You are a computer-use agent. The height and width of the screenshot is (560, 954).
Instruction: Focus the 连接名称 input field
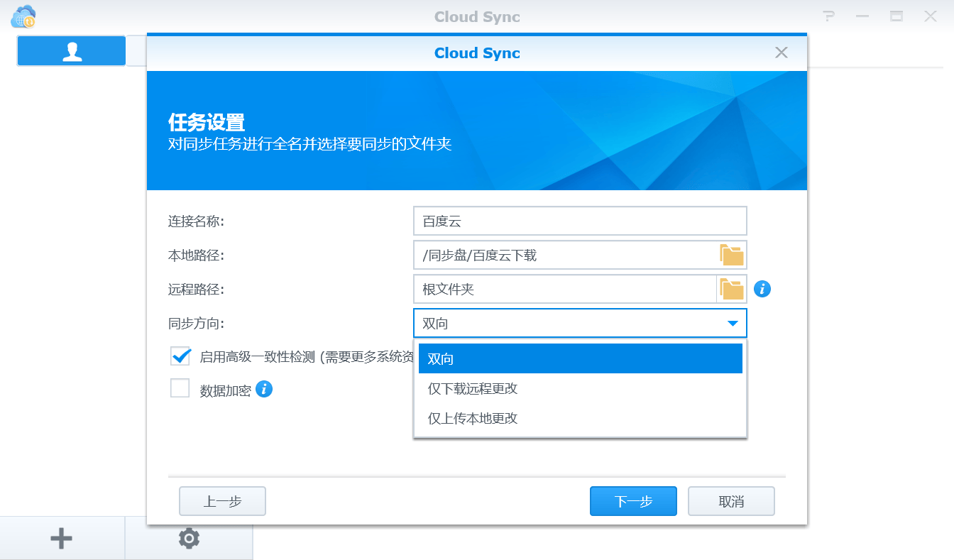(580, 221)
